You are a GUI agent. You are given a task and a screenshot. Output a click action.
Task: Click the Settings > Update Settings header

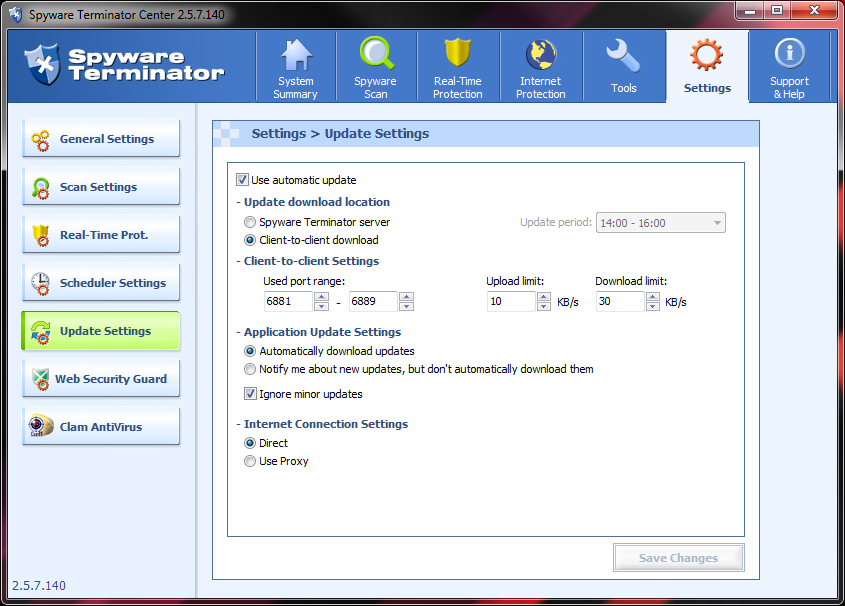click(x=340, y=134)
